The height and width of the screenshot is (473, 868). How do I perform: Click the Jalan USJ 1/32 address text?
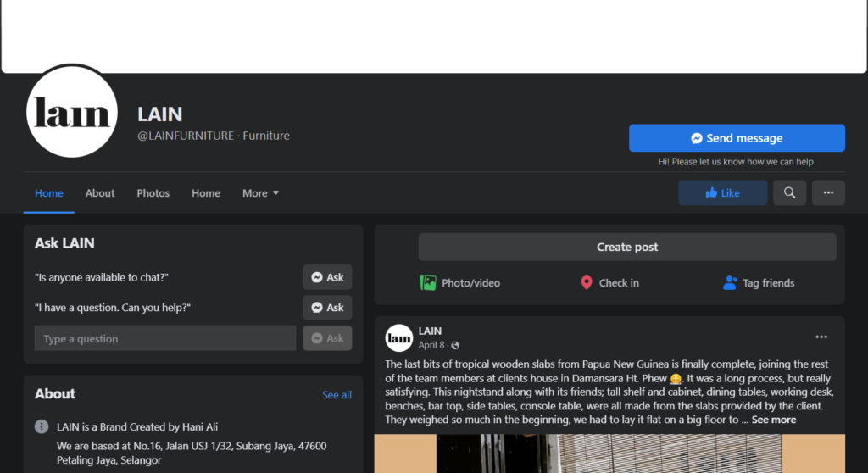(x=192, y=453)
